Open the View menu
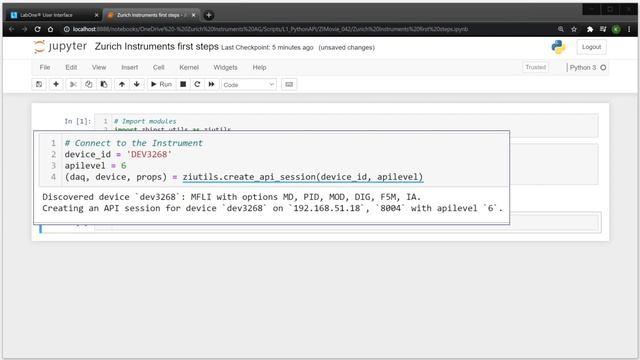This screenshot has width=640, height=360. (99, 67)
